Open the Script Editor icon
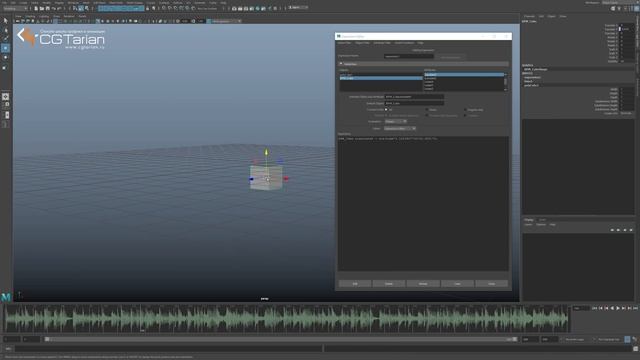 click(x=636, y=349)
